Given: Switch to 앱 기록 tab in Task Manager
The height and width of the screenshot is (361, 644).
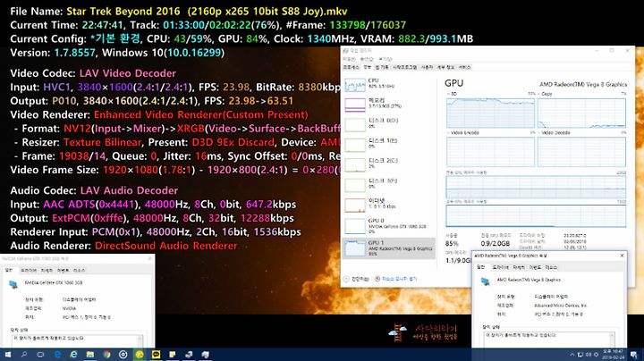Looking at the screenshot, I should pos(382,67).
